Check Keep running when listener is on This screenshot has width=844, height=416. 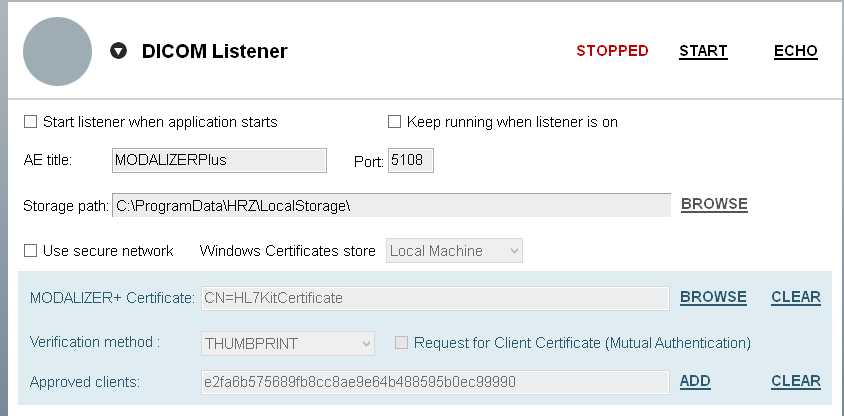395,122
